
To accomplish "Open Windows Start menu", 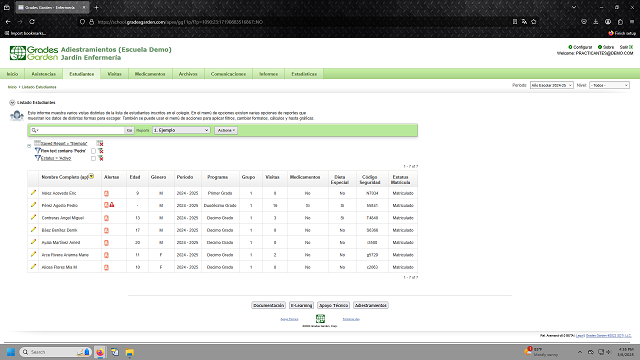I will point(11,352).
